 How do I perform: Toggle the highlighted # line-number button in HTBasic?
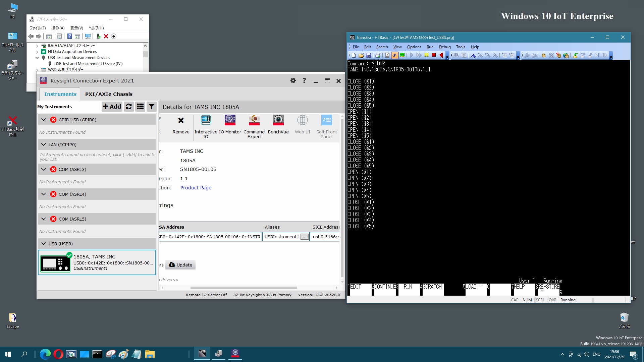tap(394, 55)
